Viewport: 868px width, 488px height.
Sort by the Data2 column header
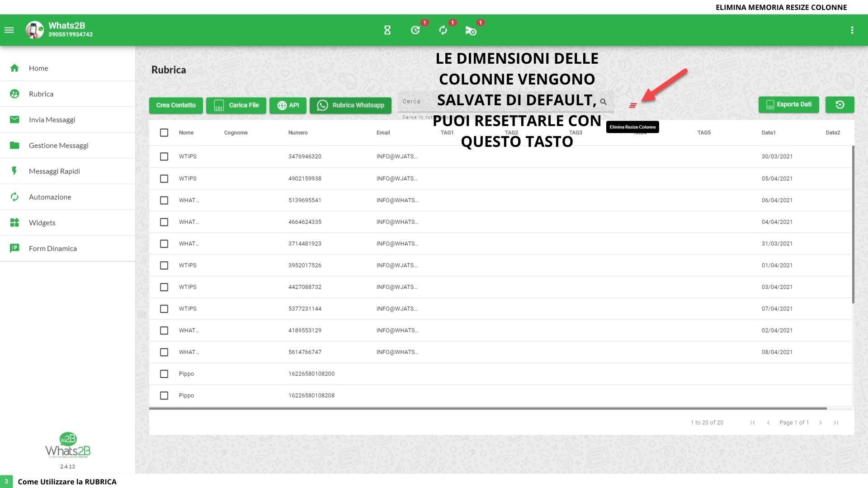[833, 132]
